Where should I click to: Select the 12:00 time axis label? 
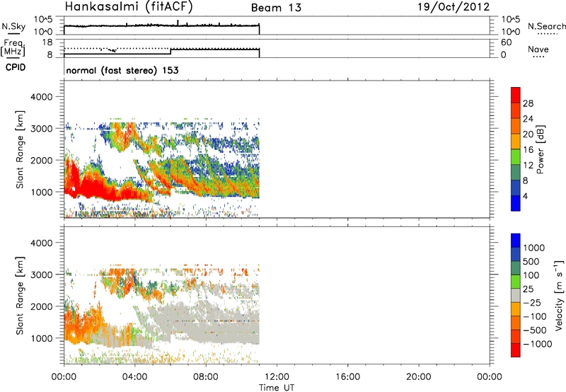coord(277,377)
